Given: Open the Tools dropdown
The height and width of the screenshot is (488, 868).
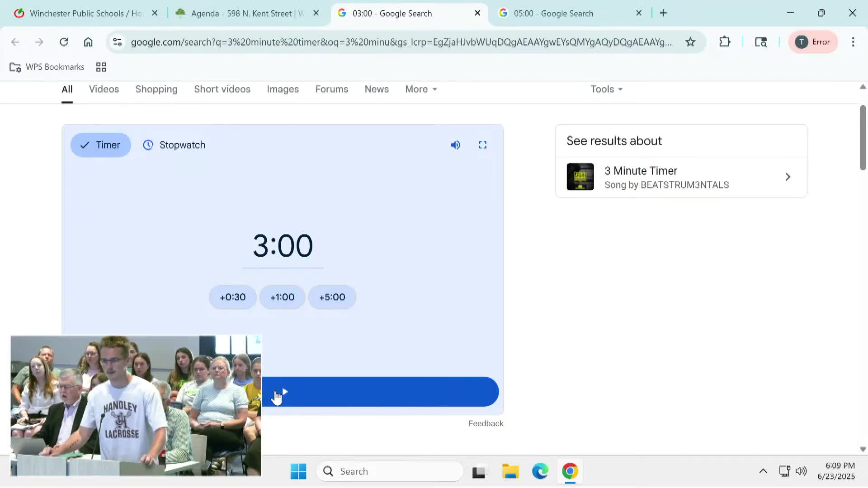Looking at the screenshot, I should pos(606,89).
